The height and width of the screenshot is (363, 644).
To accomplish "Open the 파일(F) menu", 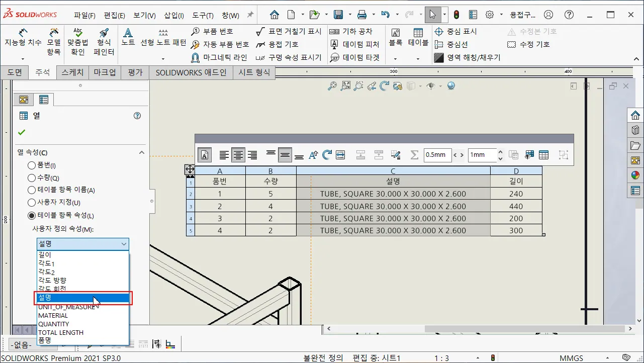I will [x=84, y=15].
